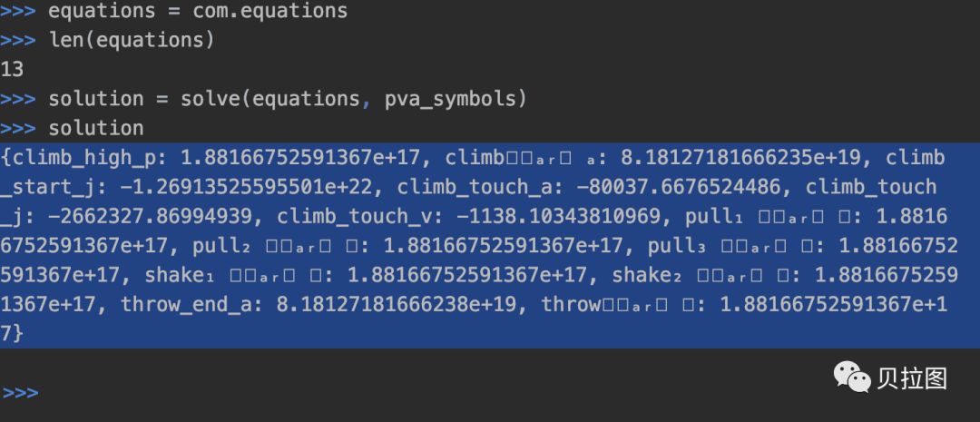
Task: Click the standalone 'solution' command line
Action: click(95, 128)
